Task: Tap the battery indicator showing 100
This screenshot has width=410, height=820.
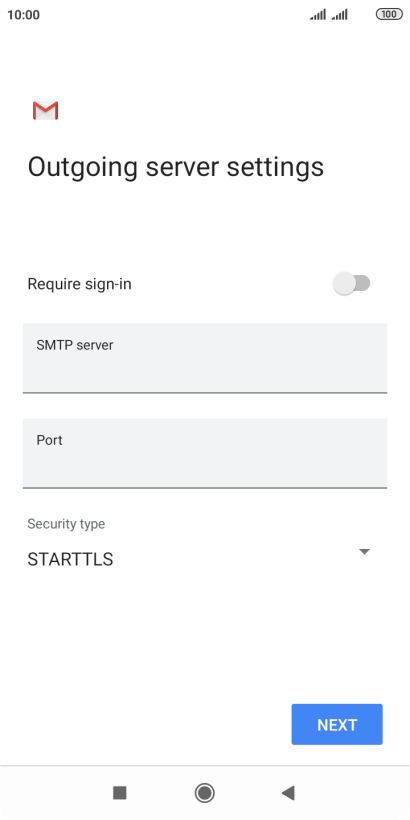Action: (389, 15)
